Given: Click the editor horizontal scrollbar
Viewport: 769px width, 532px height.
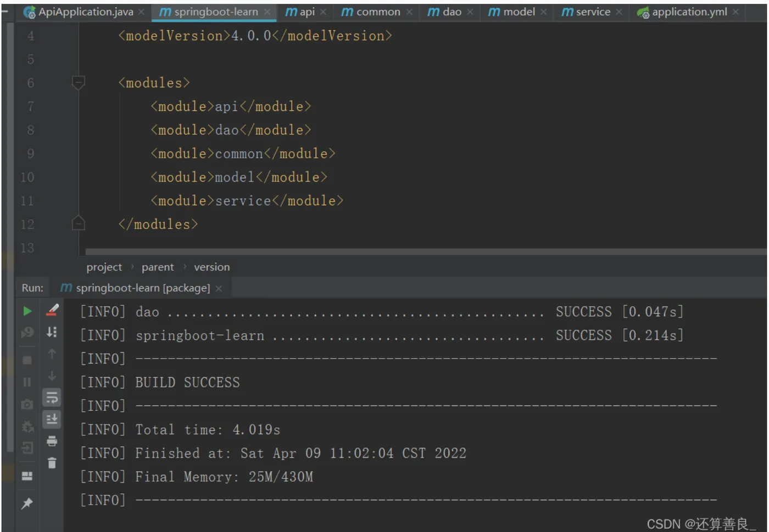Looking at the screenshot, I should point(426,251).
